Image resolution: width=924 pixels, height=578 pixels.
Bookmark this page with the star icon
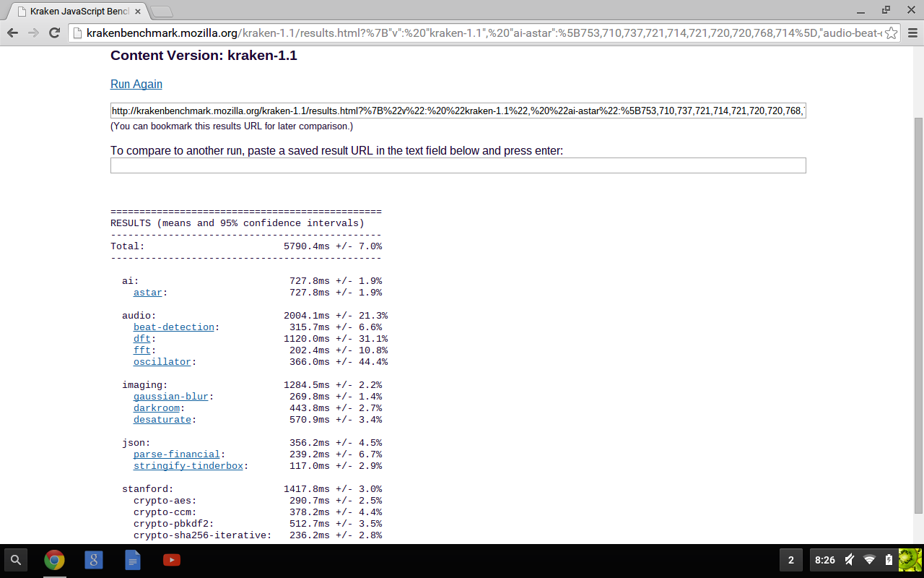(892, 33)
